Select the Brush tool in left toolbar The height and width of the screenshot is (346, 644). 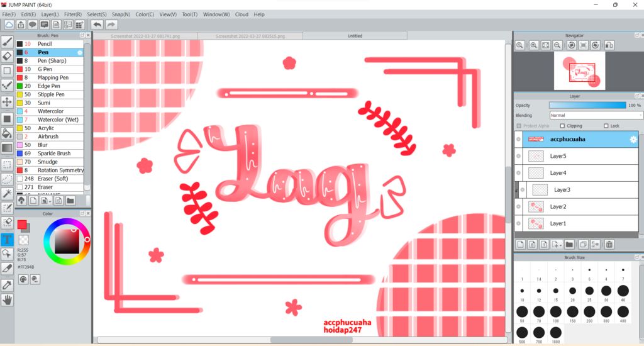pyautogui.click(x=7, y=42)
